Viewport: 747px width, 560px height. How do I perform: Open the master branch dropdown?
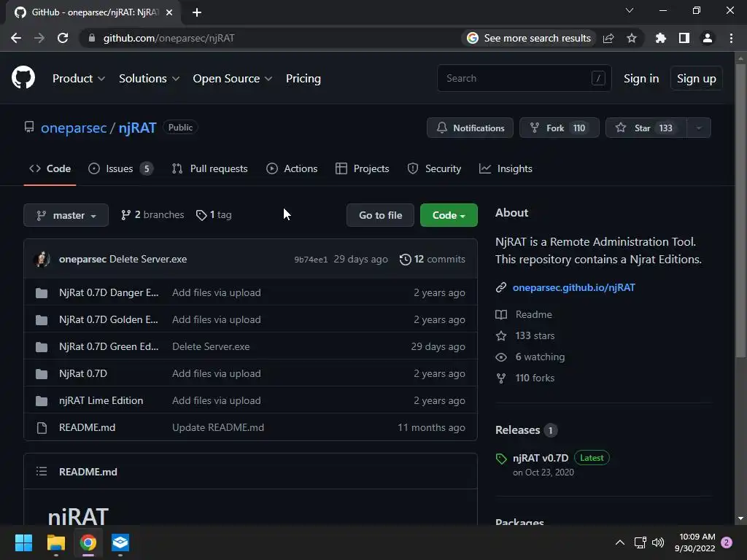click(66, 215)
